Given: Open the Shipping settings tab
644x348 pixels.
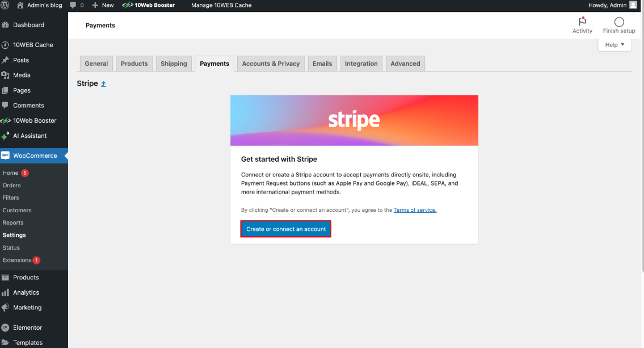Looking at the screenshot, I should [x=174, y=64].
